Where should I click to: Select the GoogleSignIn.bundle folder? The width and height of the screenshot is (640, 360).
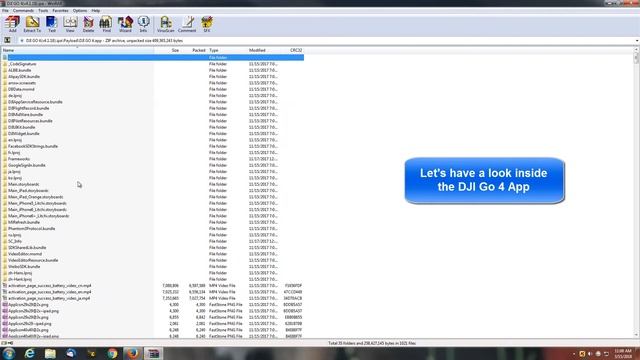(27, 165)
